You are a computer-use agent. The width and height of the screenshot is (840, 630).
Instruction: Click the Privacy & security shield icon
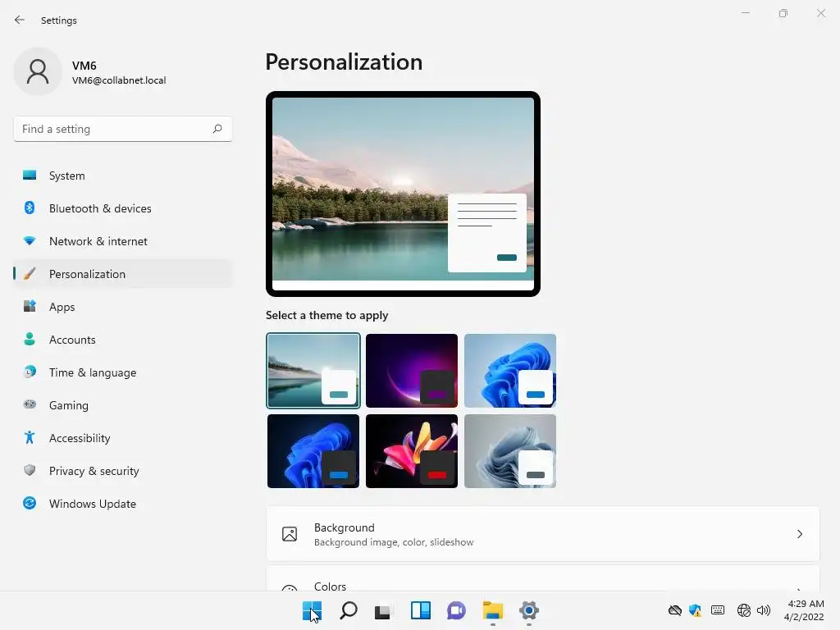30,470
